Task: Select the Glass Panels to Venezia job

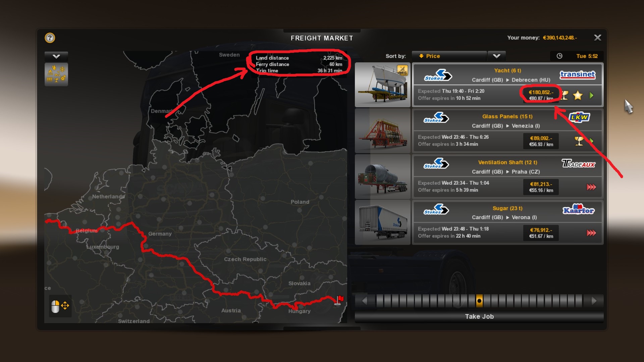Action: click(507, 131)
